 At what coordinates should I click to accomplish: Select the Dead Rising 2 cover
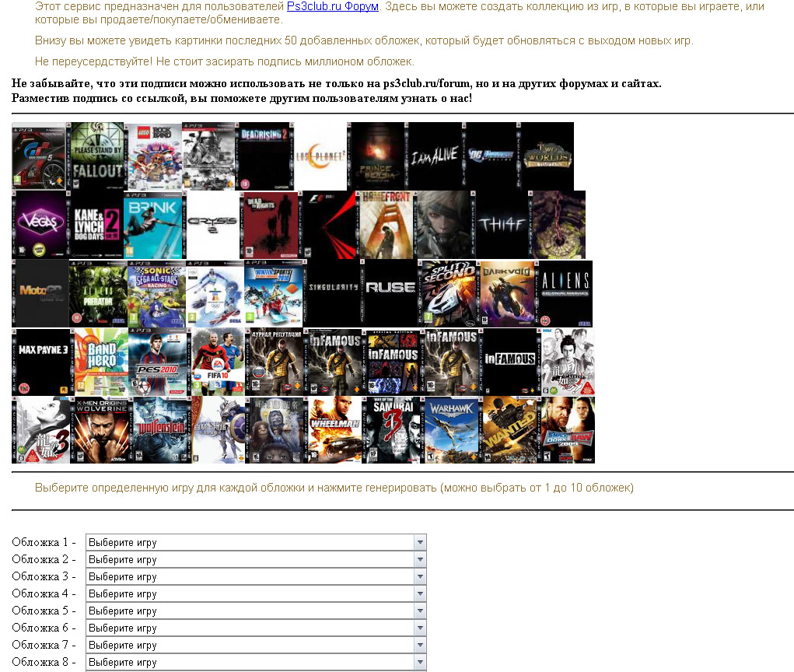pos(265,156)
